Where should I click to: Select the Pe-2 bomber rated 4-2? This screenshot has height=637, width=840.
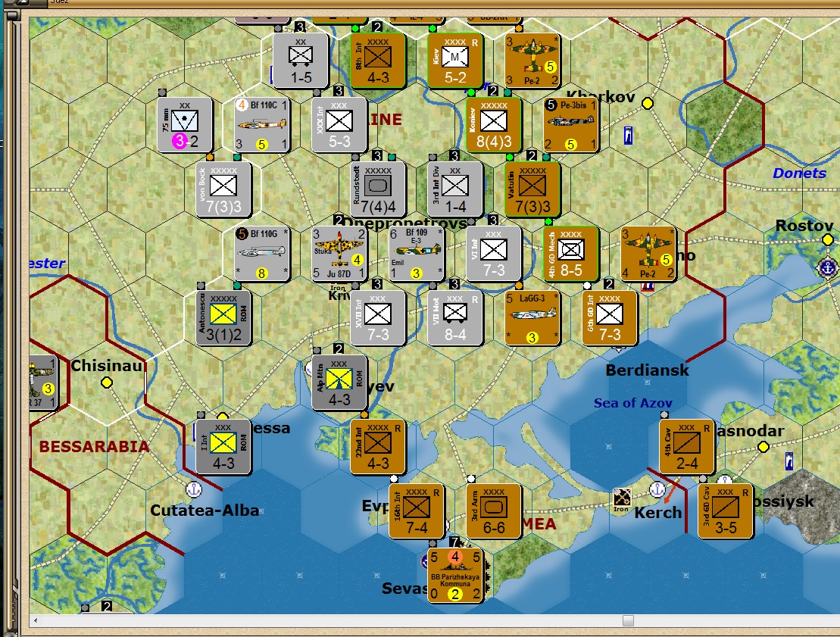[648, 254]
